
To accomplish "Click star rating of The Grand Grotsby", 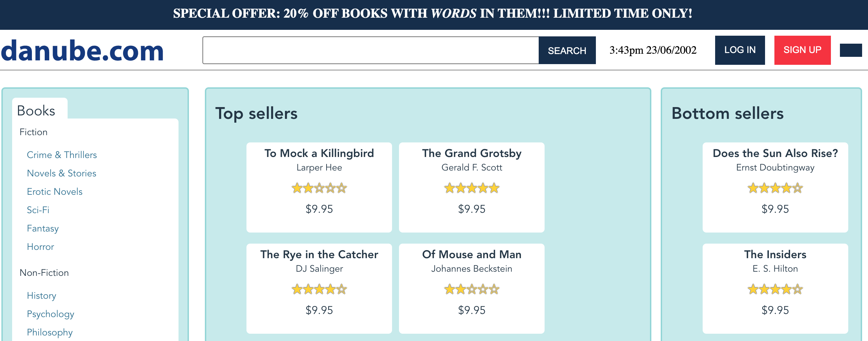I will 471,188.
